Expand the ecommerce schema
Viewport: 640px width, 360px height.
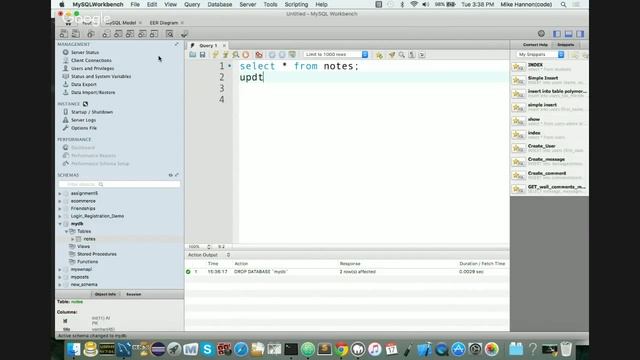(60, 201)
